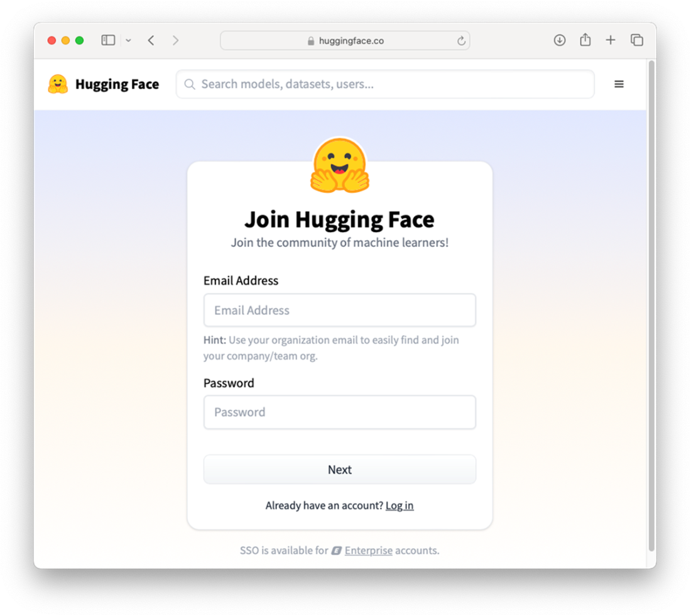Open the hamburger menu in site header
The width and height of the screenshot is (691, 616).
click(x=619, y=84)
